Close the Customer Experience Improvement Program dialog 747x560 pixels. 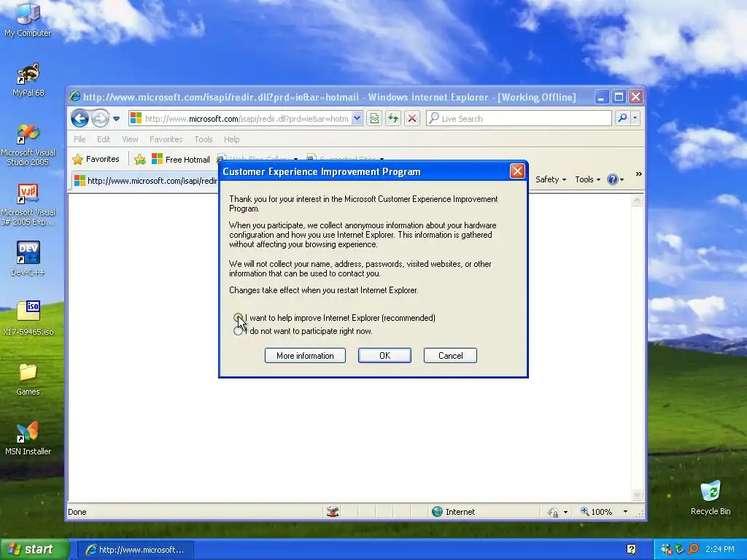pyautogui.click(x=517, y=171)
